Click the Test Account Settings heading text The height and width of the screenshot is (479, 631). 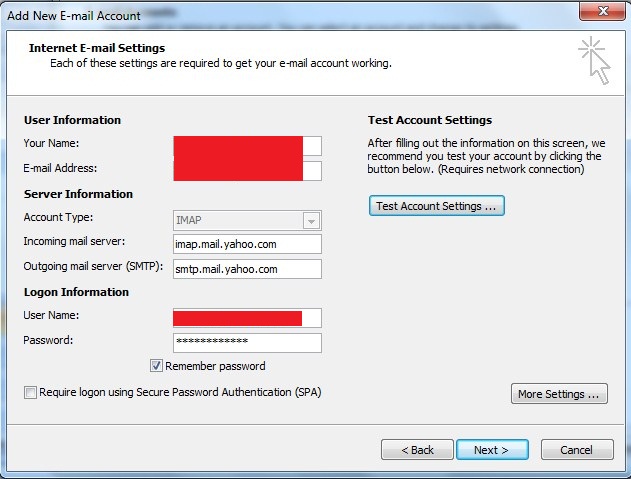click(430, 120)
